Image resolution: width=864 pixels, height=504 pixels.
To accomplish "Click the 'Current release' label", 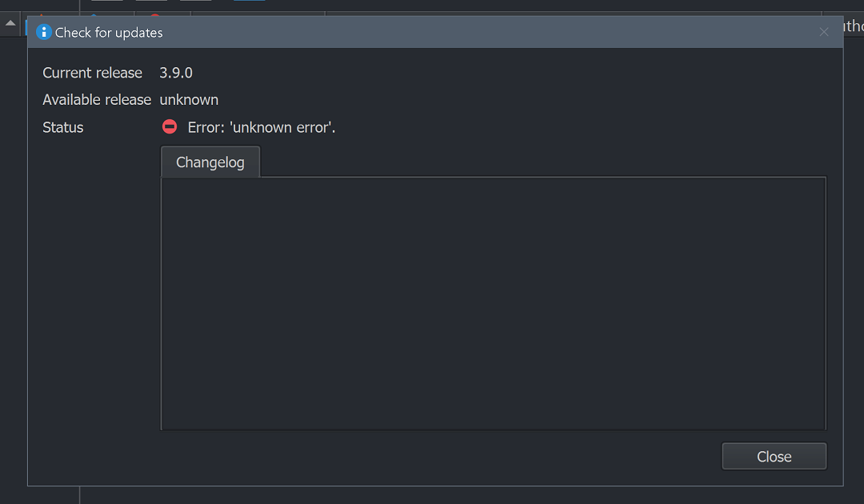I will (92, 73).
